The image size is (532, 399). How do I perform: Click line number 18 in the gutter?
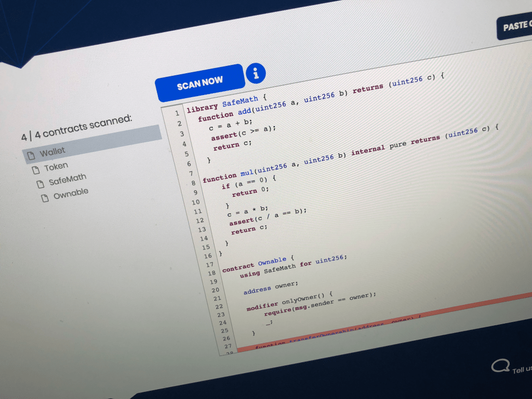212,273
